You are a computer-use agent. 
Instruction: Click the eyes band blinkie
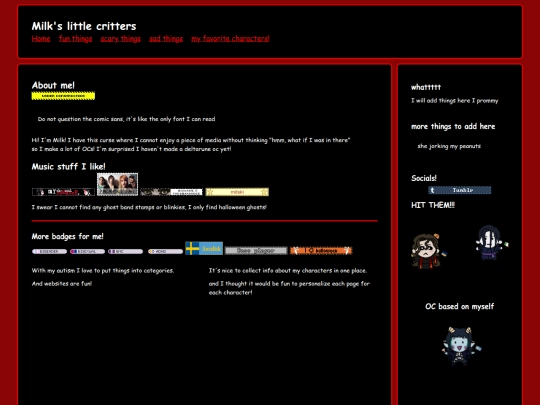pos(171,192)
